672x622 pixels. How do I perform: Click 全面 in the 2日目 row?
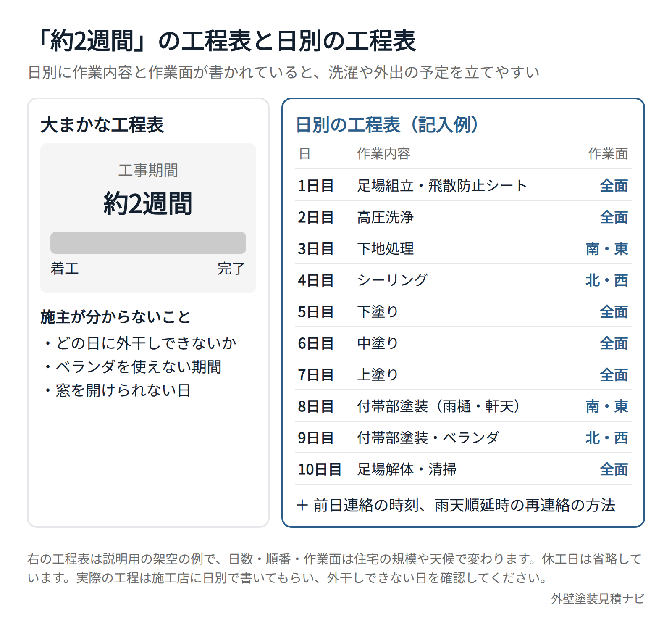click(x=614, y=217)
